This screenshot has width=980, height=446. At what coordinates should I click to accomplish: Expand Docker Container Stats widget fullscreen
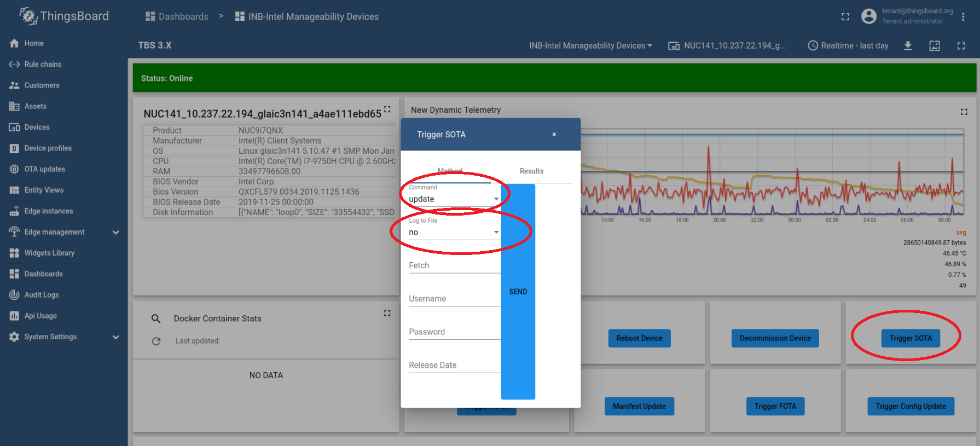coord(387,313)
